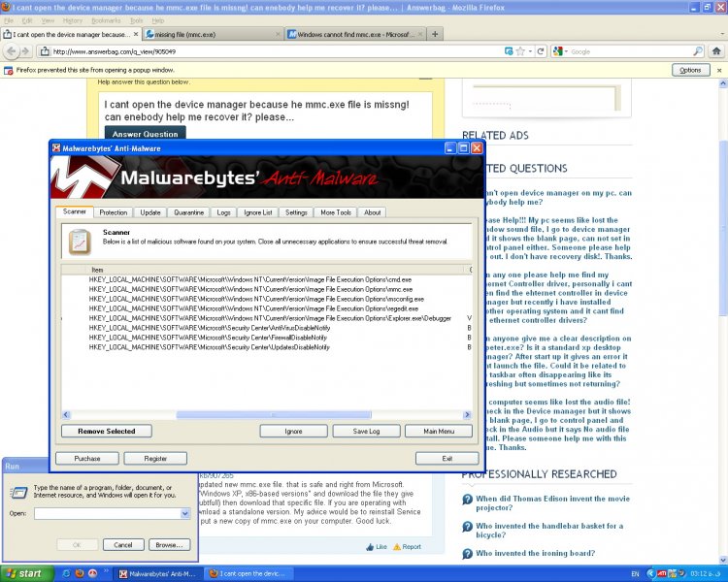728x582 pixels.
Task: Open bookmark star dropdown arrow
Action: coord(530,51)
